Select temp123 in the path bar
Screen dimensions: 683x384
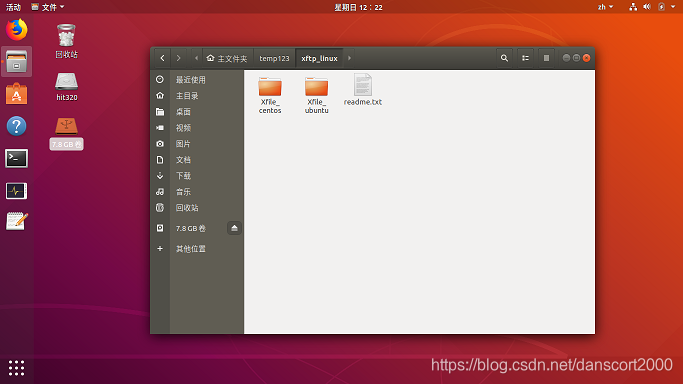(x=274, y=58)
